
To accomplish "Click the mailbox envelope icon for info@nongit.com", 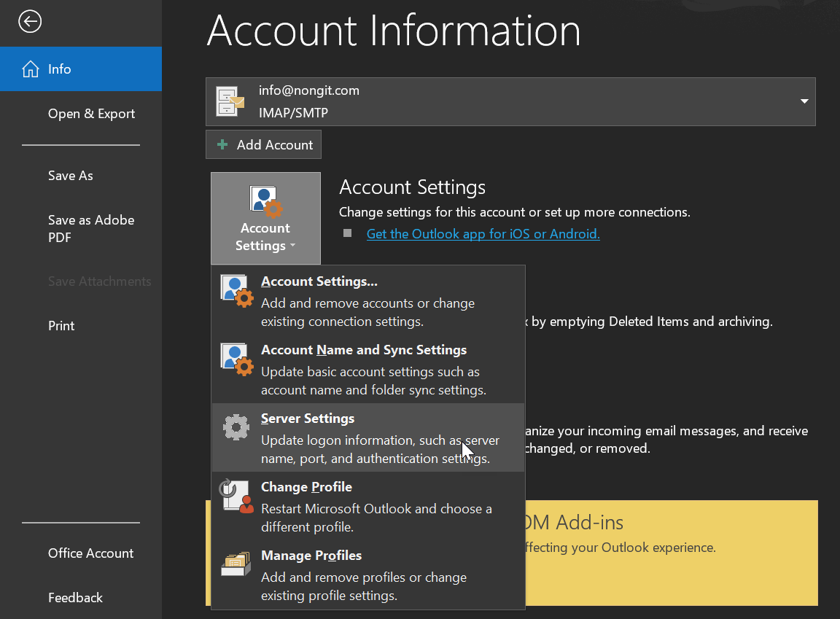I will [x=230, y=101].
